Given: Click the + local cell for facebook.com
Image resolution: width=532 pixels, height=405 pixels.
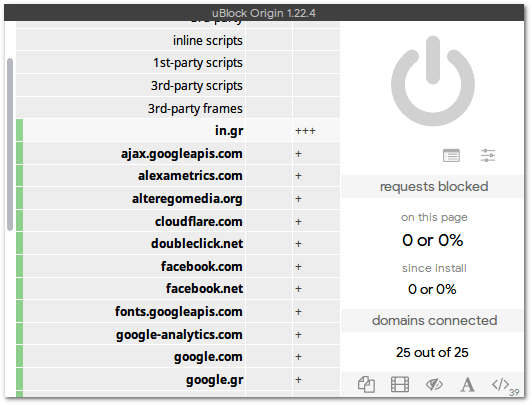Looking at the screenshot, I should point(317,267).
